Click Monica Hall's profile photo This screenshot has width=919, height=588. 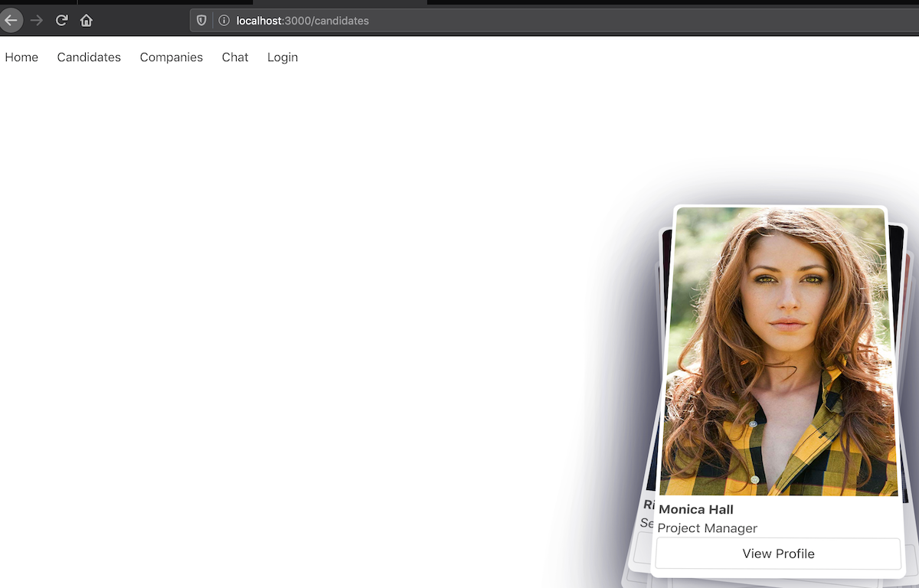point(779,351)
